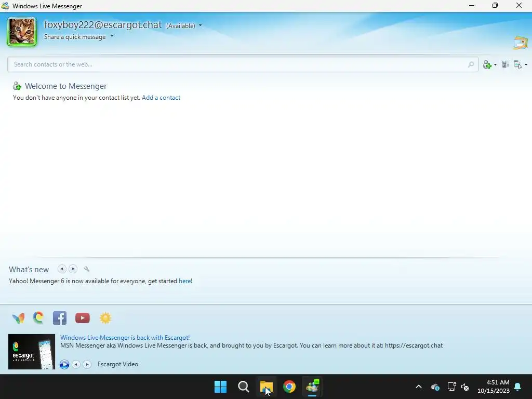Open What's new settings wrench icon
Image resolution: width=532 pixels, height=399 pixels.
[x=87, y=269]
